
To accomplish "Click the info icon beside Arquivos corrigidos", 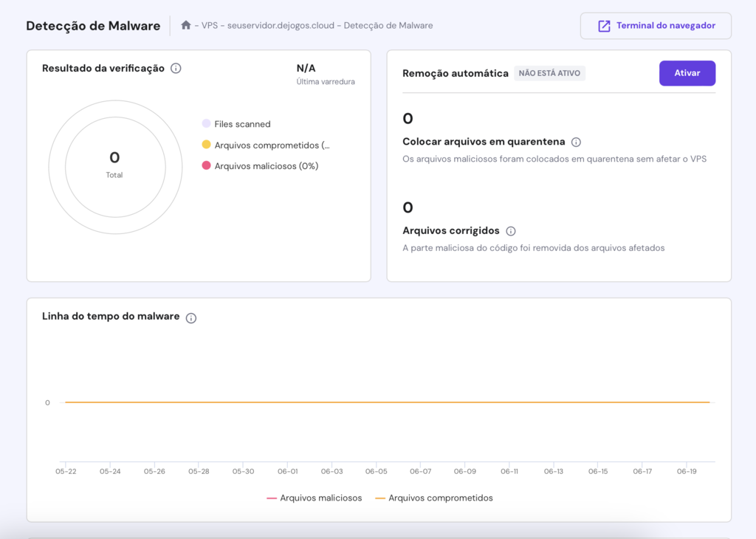I will 511,230.
